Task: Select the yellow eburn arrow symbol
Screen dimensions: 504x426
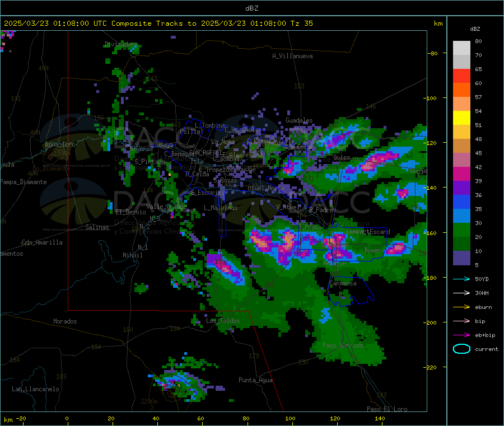Action: 461,307
